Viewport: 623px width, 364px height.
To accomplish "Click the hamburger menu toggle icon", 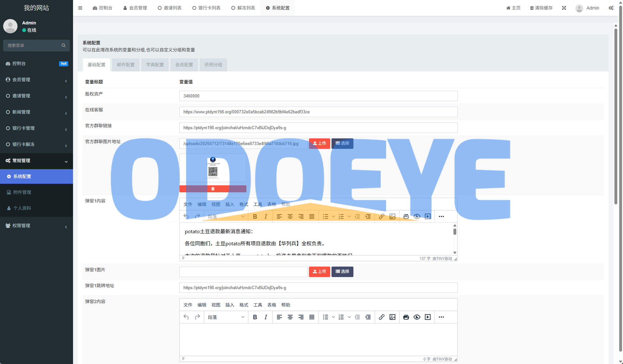I will point(80,8).
